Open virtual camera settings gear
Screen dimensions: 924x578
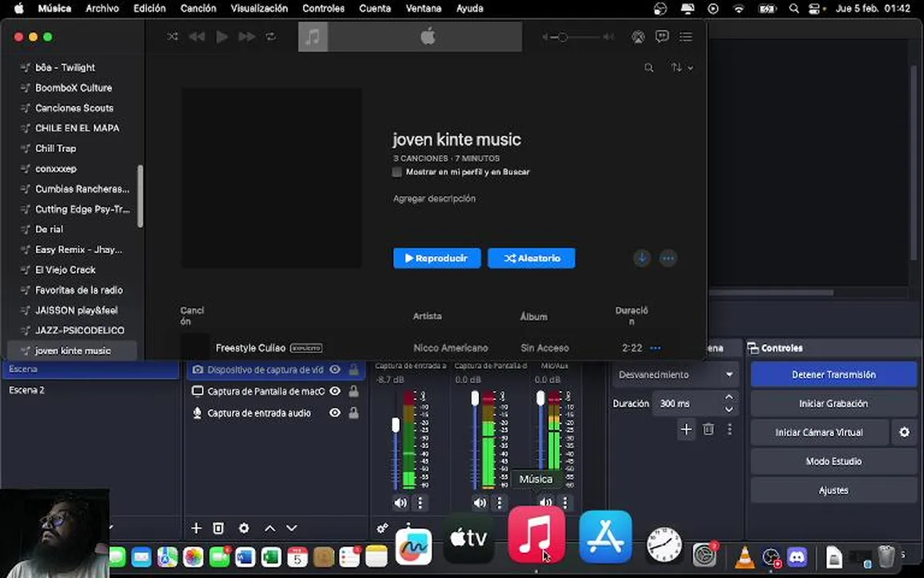click(x=905, y=433)
